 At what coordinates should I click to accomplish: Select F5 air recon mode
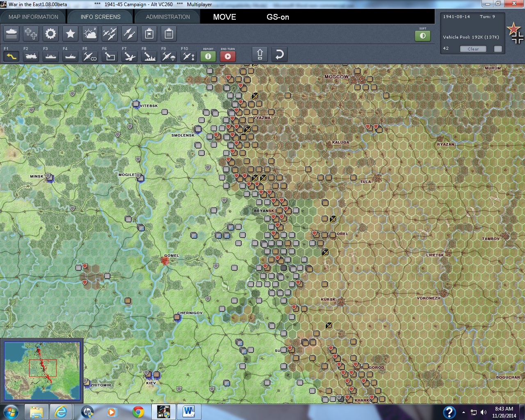(90, 56)
